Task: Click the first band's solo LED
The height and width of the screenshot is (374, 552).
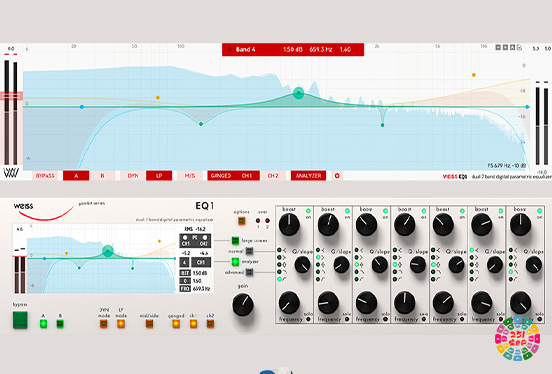Action: (308, 319)
